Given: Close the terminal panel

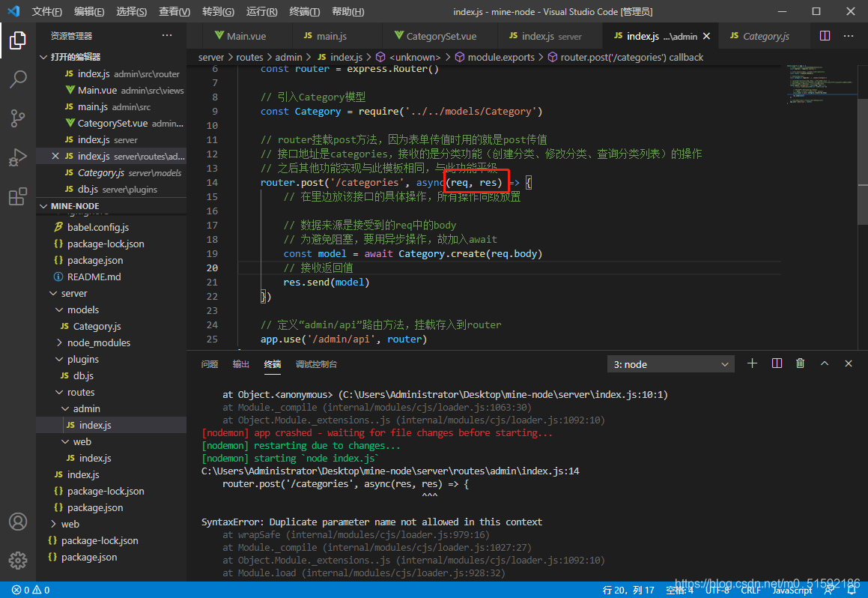Looking at the screenshot, I should tap(849, 363).
